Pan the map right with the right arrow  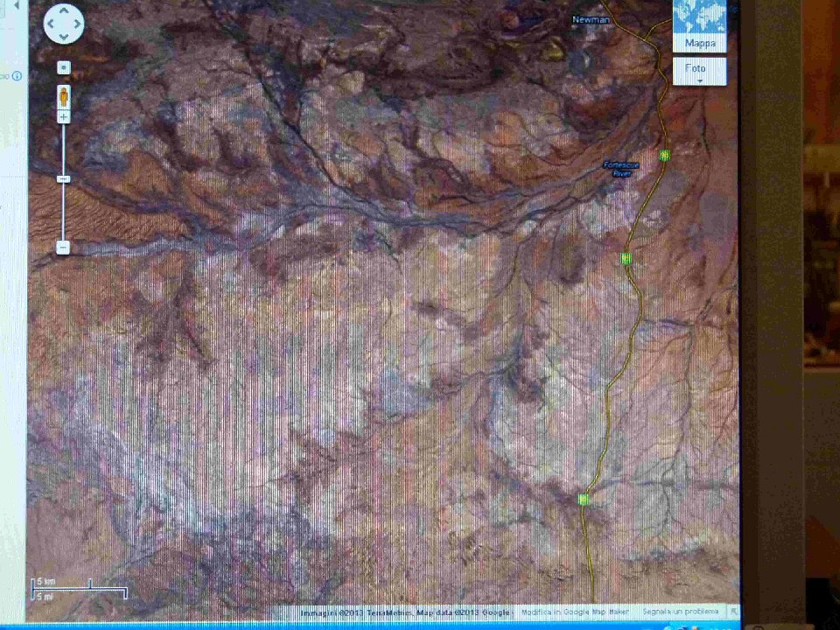(77, 24)
